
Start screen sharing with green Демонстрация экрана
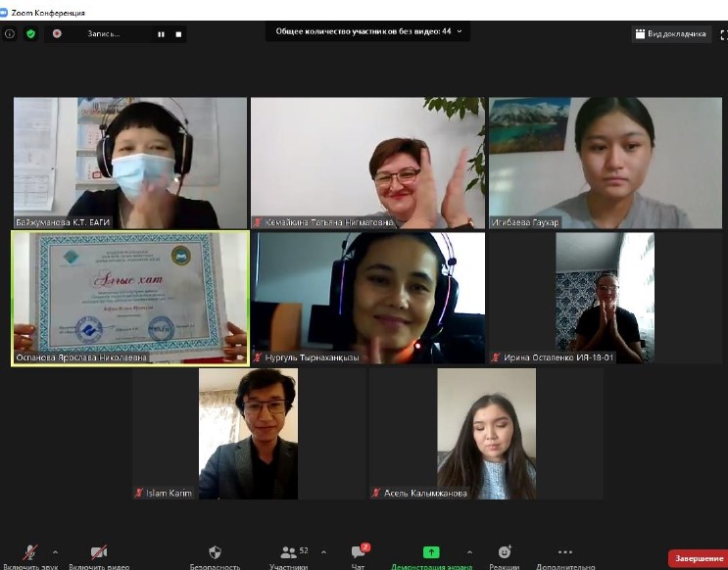(431, 553)
